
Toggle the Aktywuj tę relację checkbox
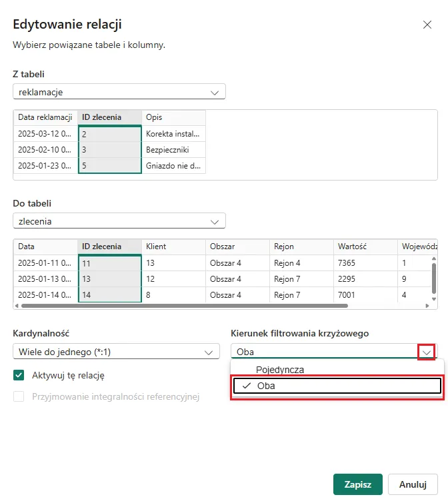pos(19,375)
